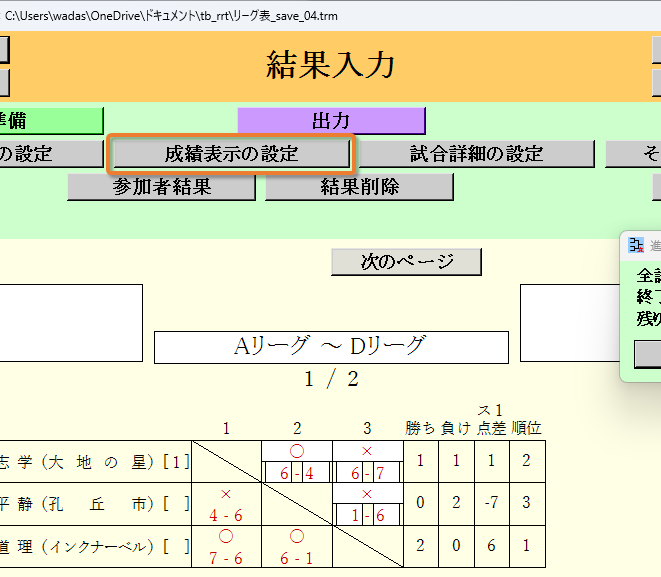Click the empty white box left of league title
This screenshot has height=577, width=661.
point(71,323)
